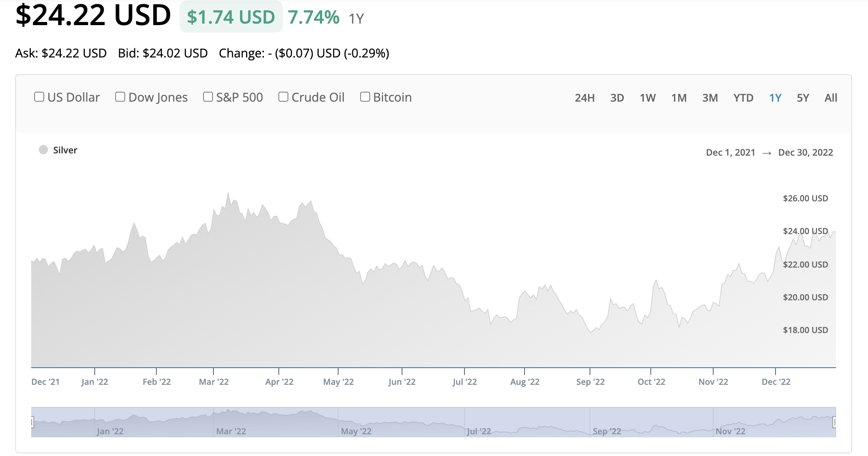Show the 1W price range

pos(647,98)
